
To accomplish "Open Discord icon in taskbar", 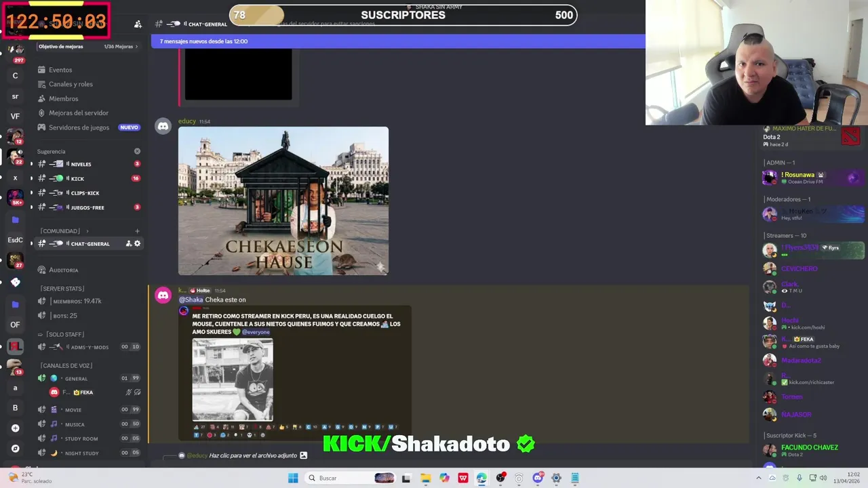I will [538, 478].
